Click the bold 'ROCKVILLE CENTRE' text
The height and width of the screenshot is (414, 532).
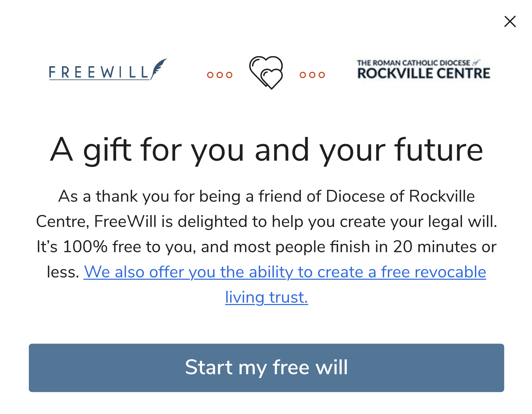[x=423, y=73]
